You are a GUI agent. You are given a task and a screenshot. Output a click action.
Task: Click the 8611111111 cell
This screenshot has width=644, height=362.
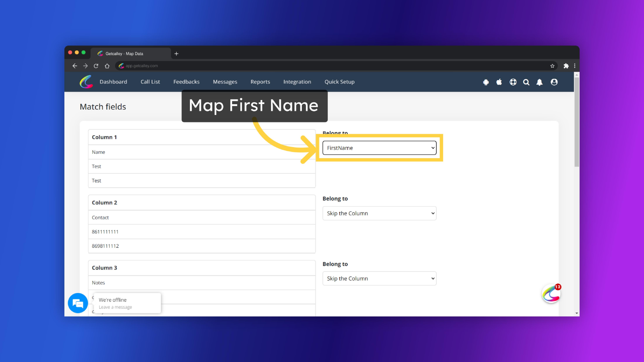point(202,232)
